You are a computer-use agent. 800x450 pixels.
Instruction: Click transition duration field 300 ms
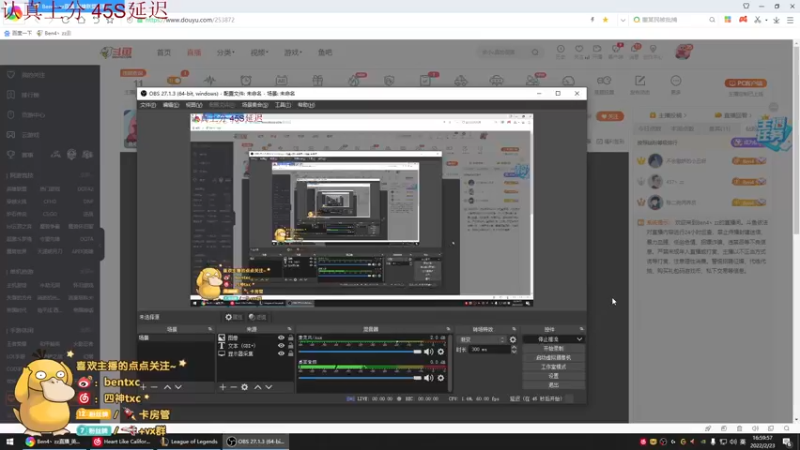point(489,349)
